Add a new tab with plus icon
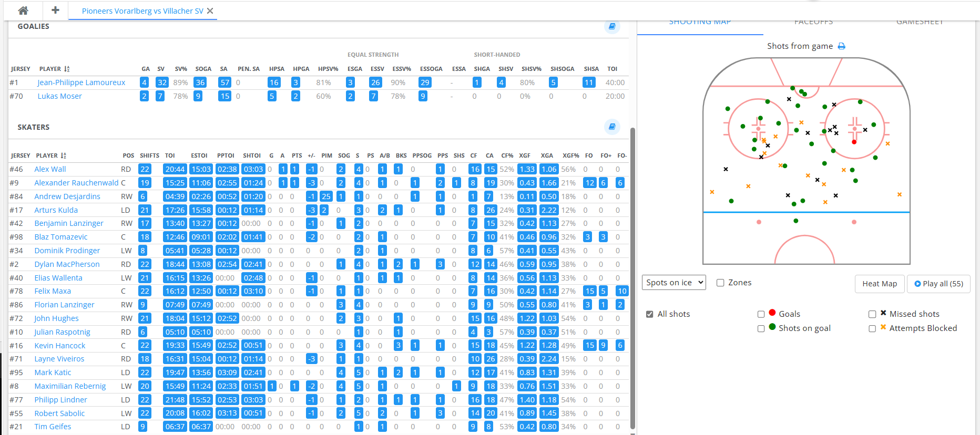Image resolution: width=980 pixels, height=435 pixels. pyautogui.click(x=55, y=11)
